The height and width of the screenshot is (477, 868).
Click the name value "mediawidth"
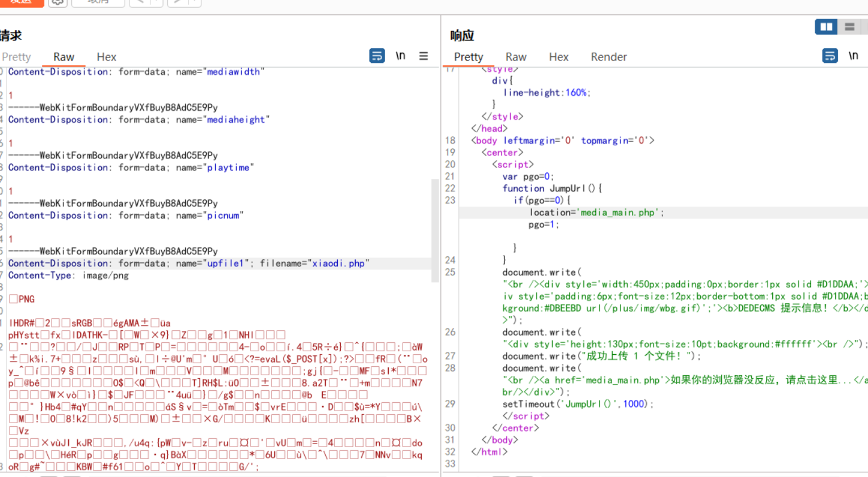(x=233, y=72)
